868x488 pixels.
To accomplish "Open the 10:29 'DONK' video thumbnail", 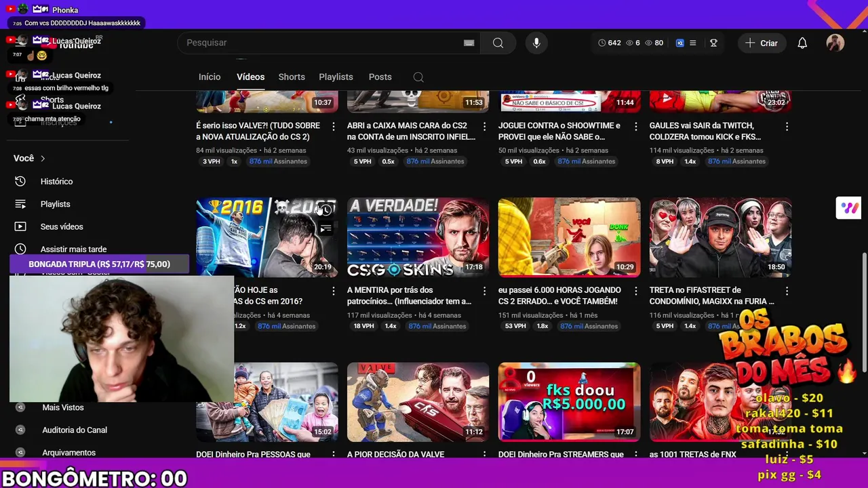I will click(x=569, y=237).
